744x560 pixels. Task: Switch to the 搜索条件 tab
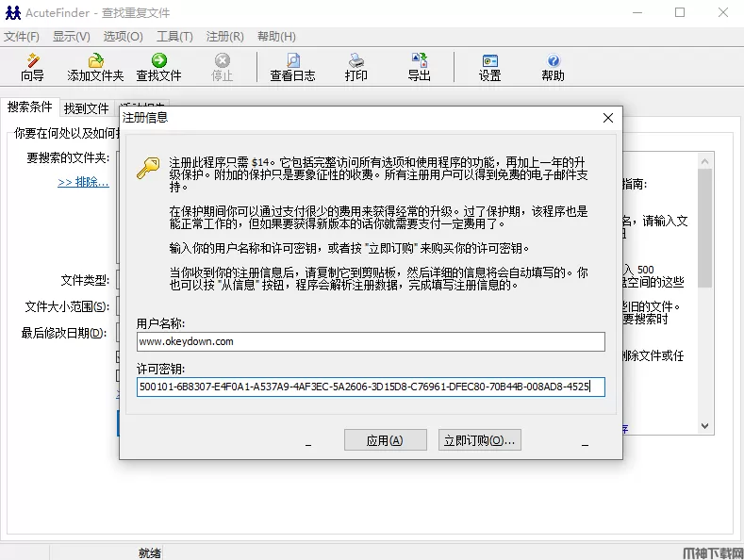click(30, 107)
